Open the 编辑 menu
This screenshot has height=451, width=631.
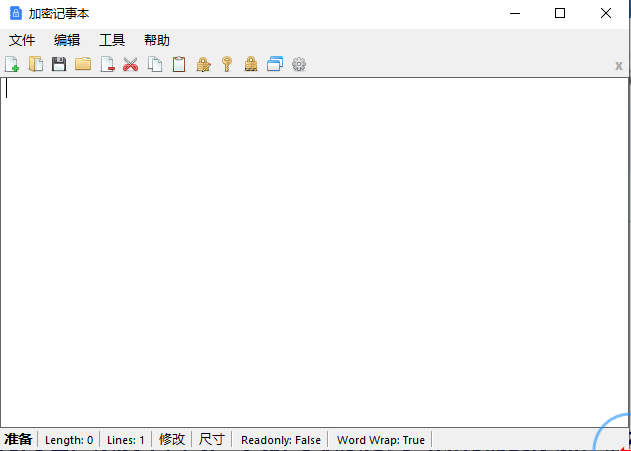pyautogui.click(x=67, y=40)
